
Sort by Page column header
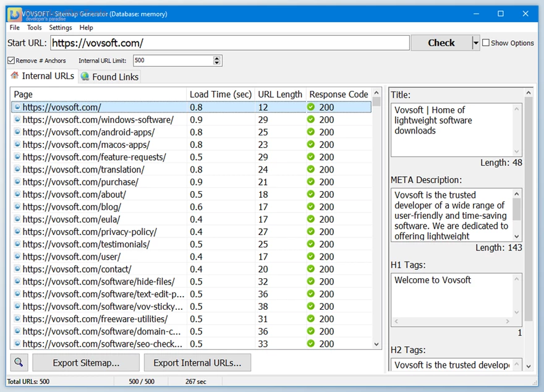pos(99,94)
